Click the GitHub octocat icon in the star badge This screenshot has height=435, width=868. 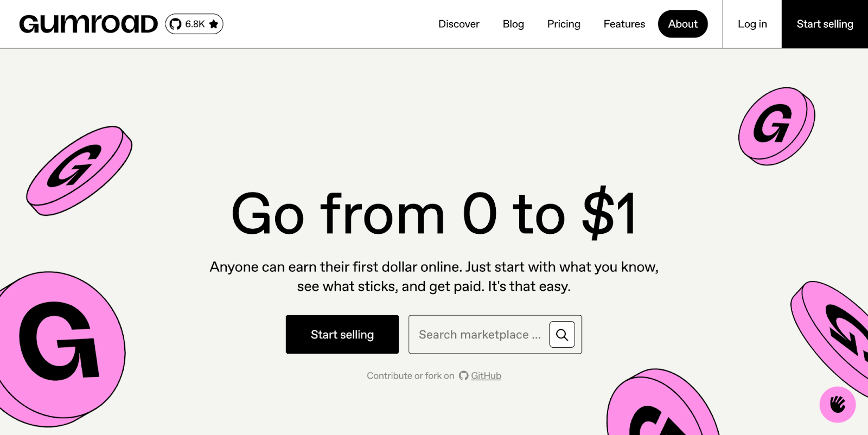pyautogui.click(x=175, y=23)
